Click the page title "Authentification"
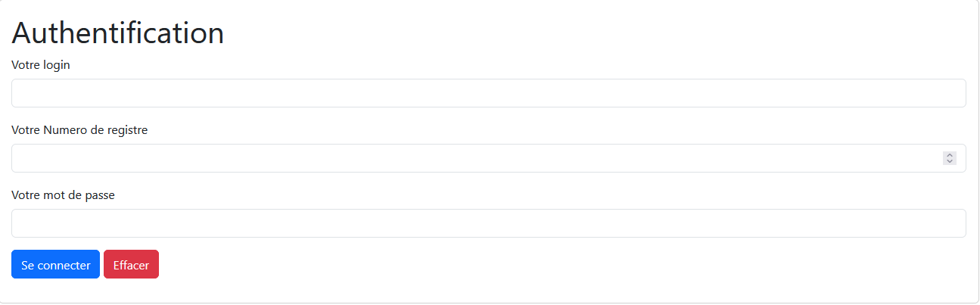Screen dimensions: 980x305 tap(118, 33)
